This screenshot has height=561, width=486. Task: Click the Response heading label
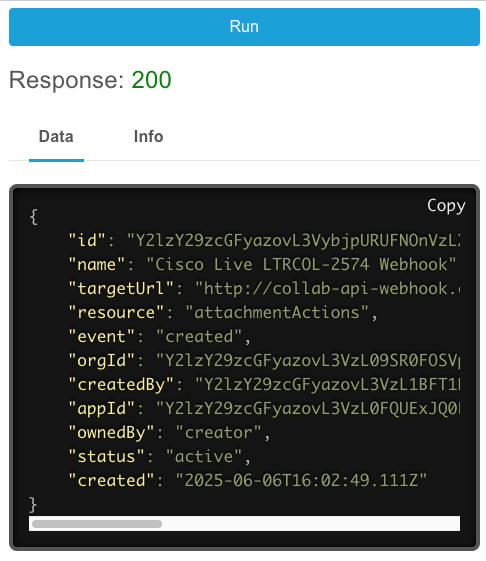coord(67,79)
